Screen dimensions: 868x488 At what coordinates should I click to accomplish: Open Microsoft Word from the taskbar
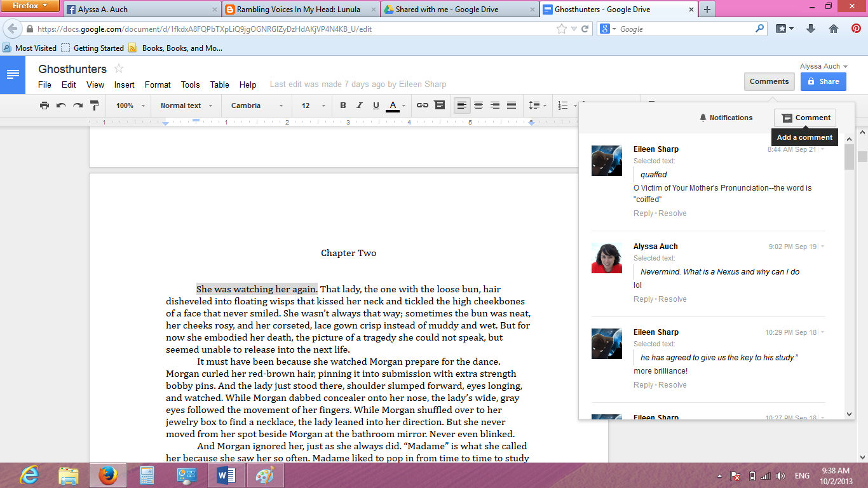226,475
